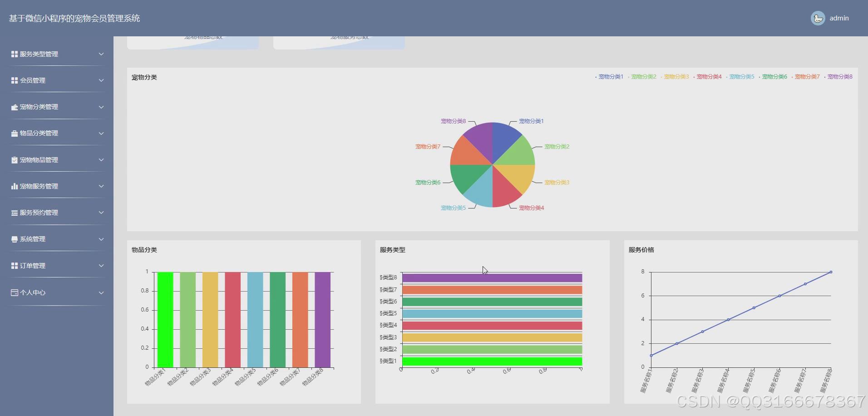The image size is (868, 416).
Task: Click the grid icon beside 服务类型管理
Action: tap(15, 54)
